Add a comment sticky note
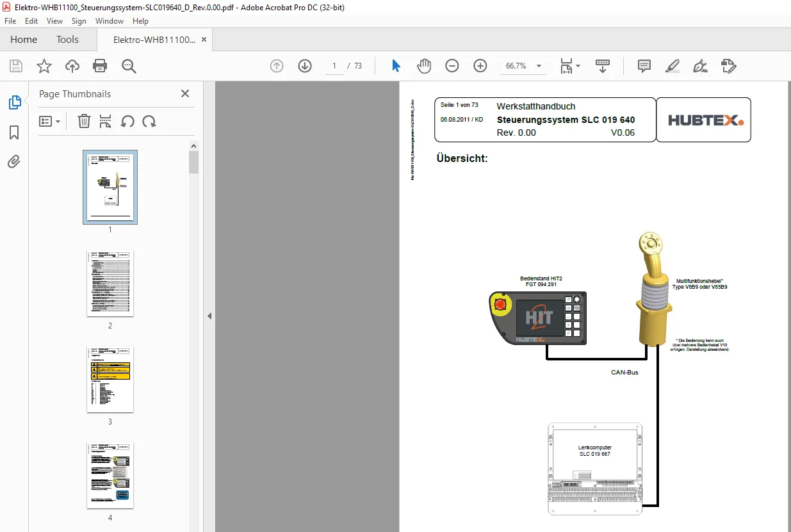The width and height of the screenshot is (791, 532). coord(644,66)
